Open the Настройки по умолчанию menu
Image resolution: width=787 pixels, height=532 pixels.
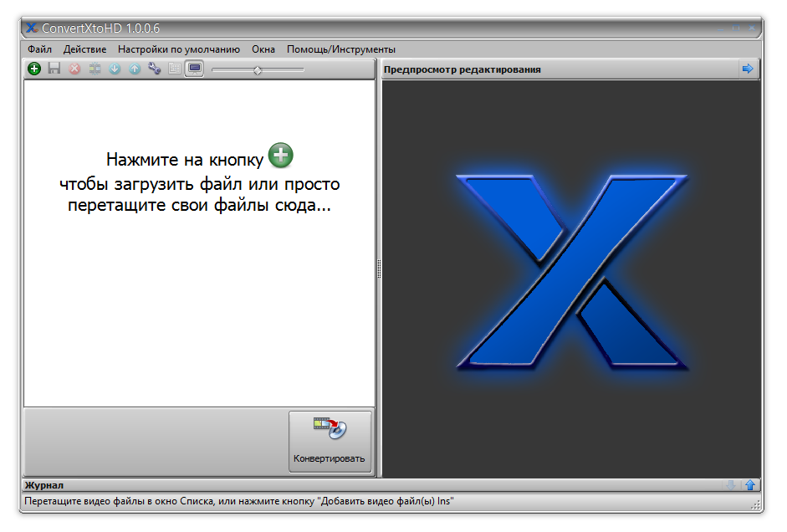179,49
